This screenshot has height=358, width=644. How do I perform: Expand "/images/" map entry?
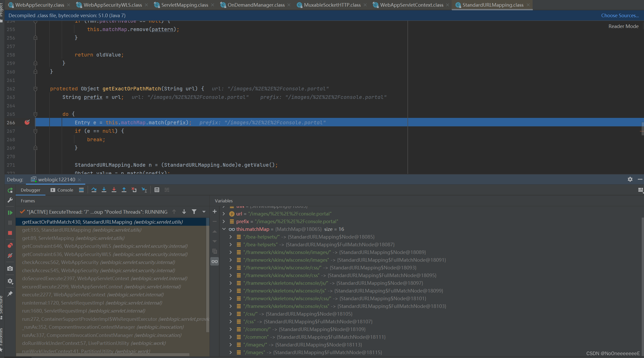(x=231, y=345)
